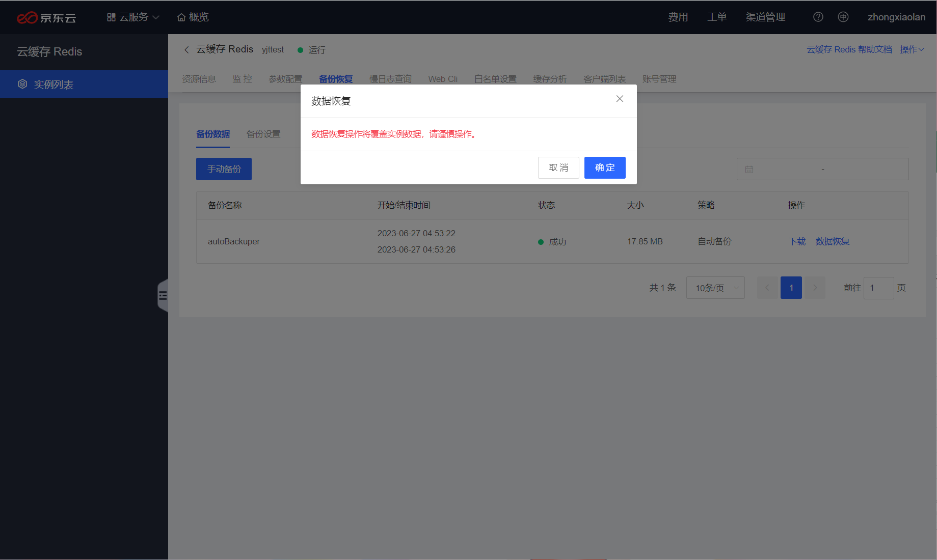Click end time 2023-06-27 04:53:26

(416, 249)
